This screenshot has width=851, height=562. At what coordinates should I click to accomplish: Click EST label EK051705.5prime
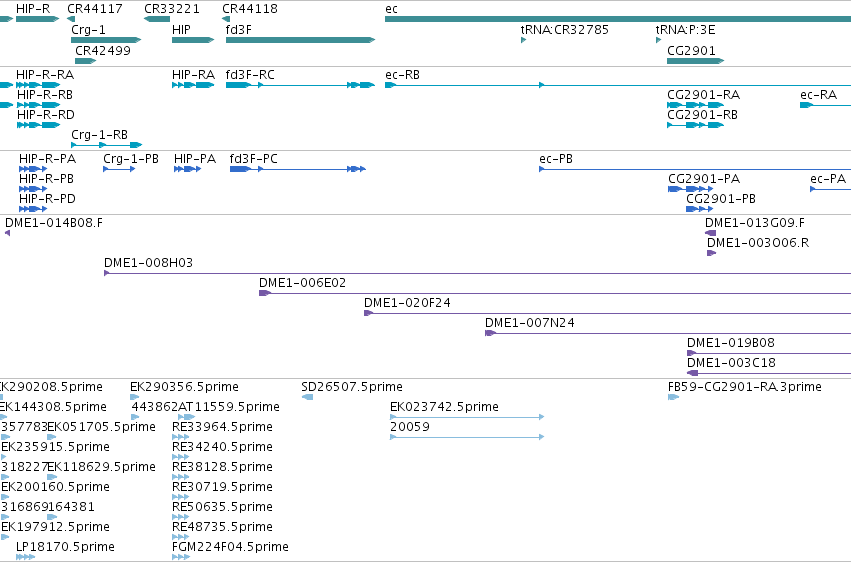coord(101,427)
